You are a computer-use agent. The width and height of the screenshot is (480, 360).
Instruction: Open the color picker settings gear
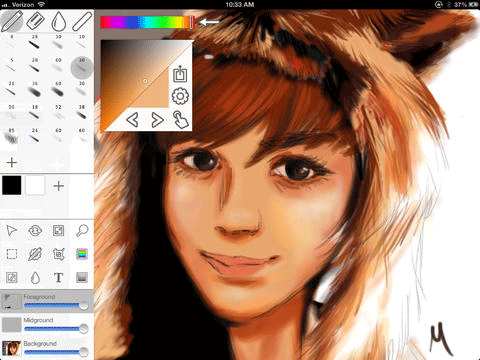click(x=180, y=96)
